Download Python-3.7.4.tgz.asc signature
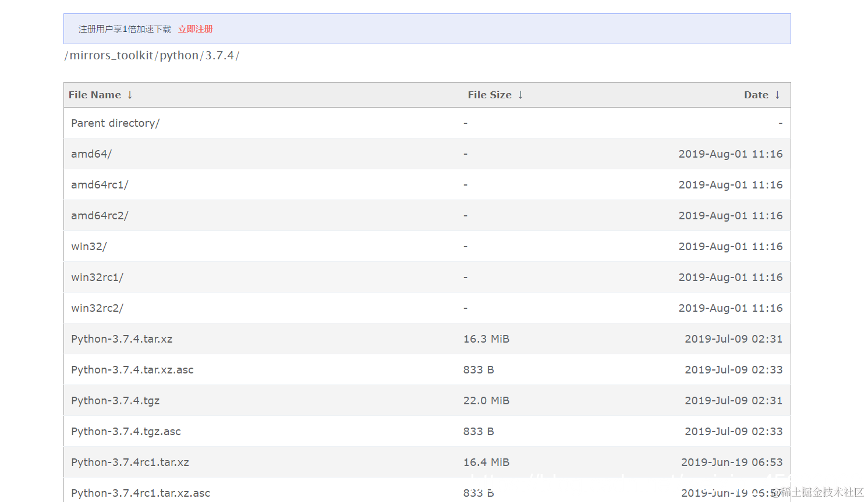 (x=126, y=432)
